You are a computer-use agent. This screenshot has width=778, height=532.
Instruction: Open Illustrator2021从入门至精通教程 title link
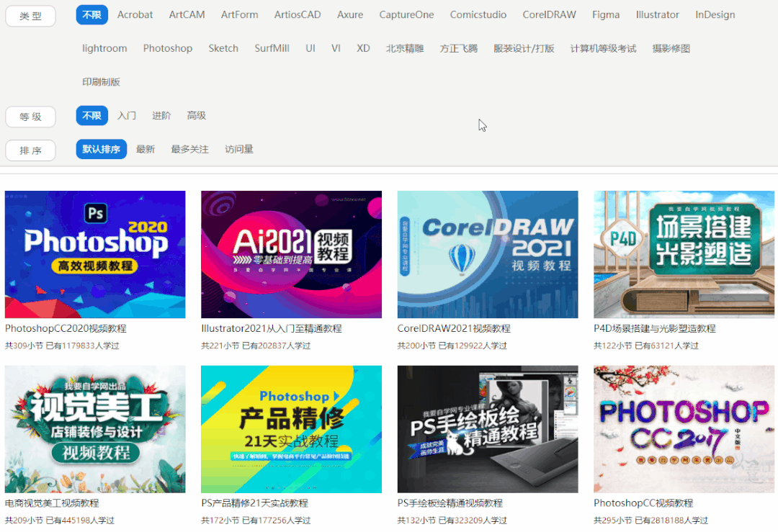click(x=272, y=328)
